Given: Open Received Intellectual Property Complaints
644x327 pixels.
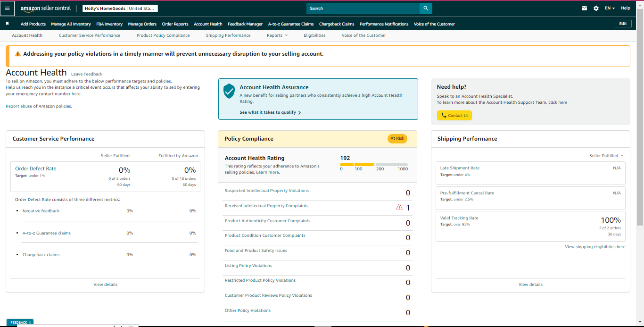Looking at the screenshot, I should tap(266, 206).
